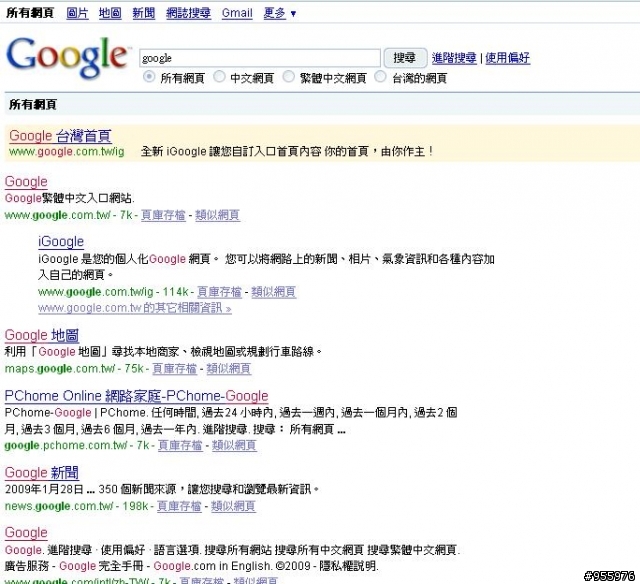This screenshot has height=584, width=640.
Task: Click the 所有網頁 label in the top navigation
Action: (x=30, y=13)
